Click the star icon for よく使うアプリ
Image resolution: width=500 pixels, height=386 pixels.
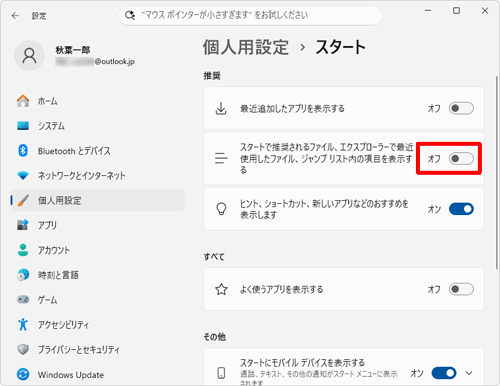tap(221, 289)
